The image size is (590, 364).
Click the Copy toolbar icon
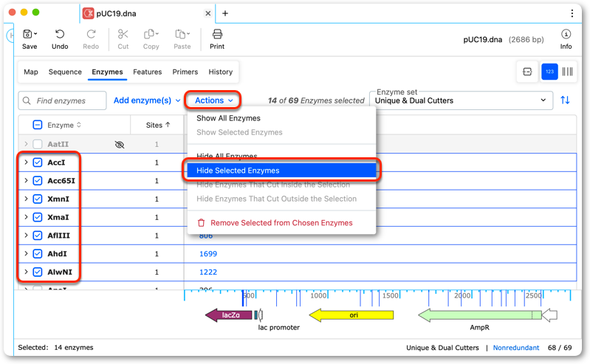click(149, 34)
